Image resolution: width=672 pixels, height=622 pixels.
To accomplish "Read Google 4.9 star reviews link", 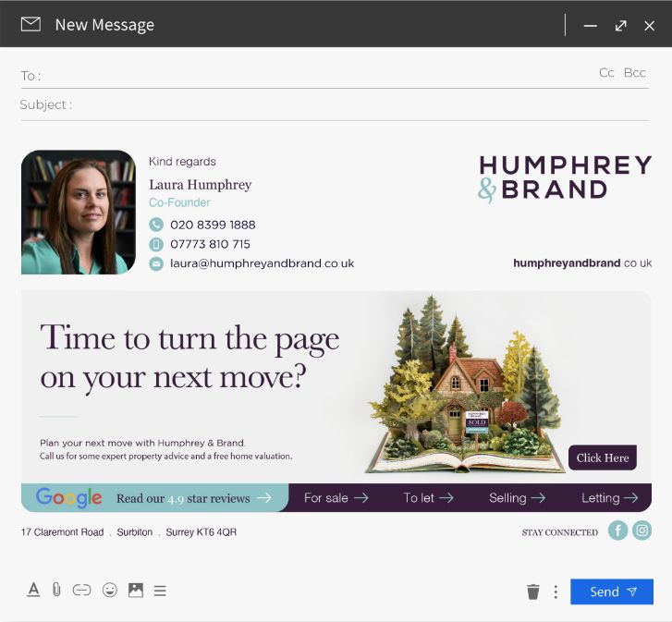I will [x=194, y=498].
